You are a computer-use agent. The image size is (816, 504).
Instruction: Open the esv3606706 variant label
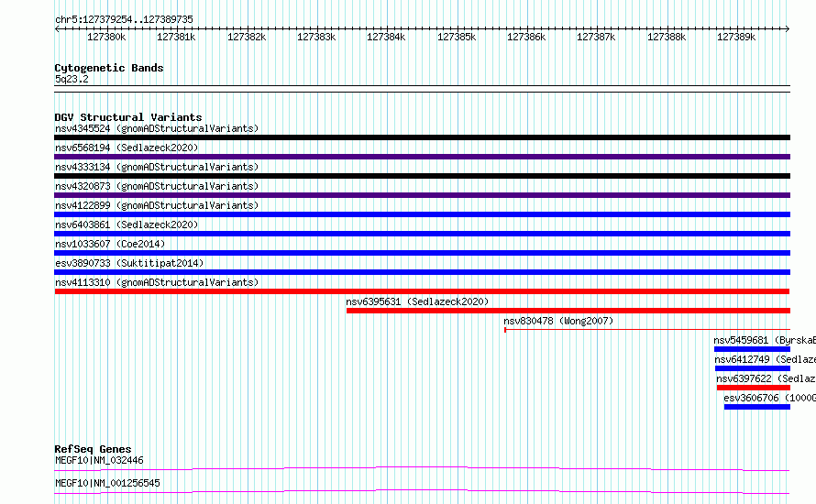click(x=769, y=398)
